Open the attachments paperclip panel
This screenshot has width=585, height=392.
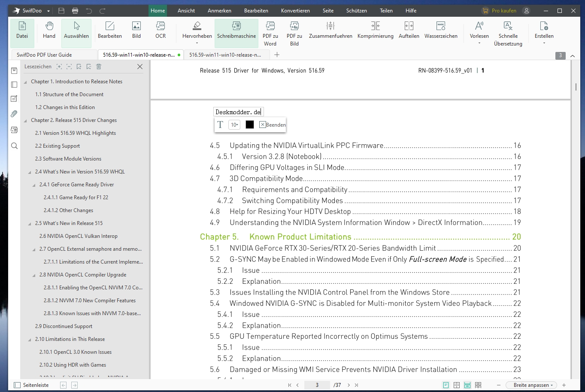[14, 114]
